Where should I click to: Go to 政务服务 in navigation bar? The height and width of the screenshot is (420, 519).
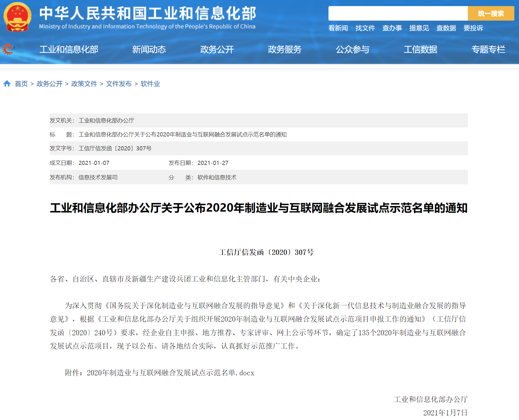pos(285,49)
